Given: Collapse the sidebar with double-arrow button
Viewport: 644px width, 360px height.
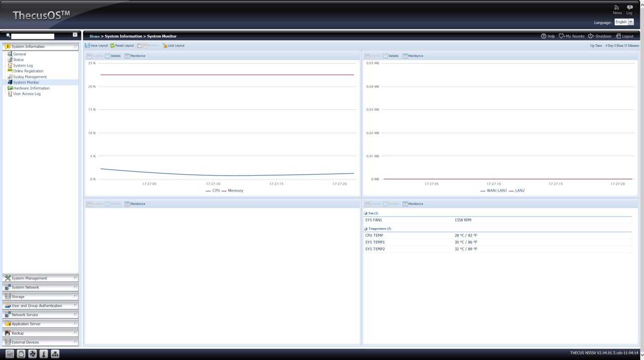Looking at the screenshot, I should tap(75, 35).
